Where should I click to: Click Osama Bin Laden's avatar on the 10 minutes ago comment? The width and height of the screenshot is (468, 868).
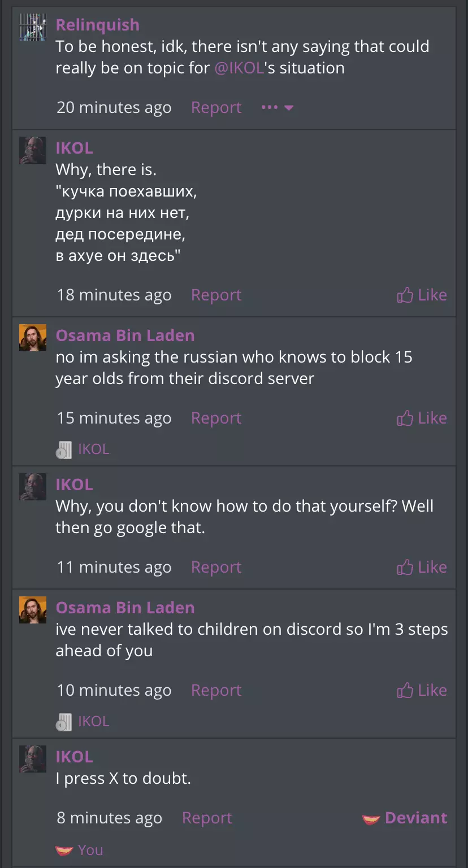(33, 609)
